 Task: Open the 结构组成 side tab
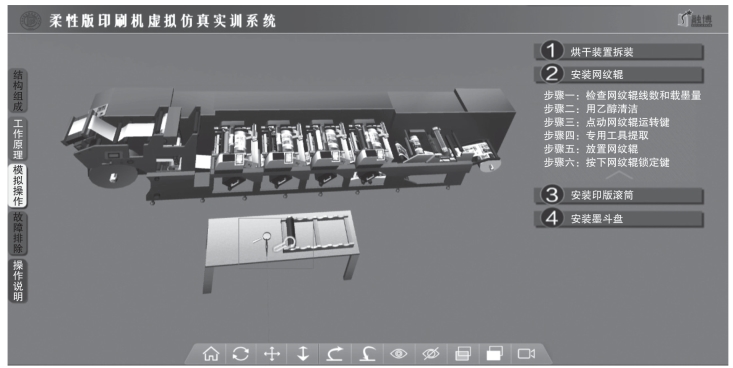[x=18, y=91]
